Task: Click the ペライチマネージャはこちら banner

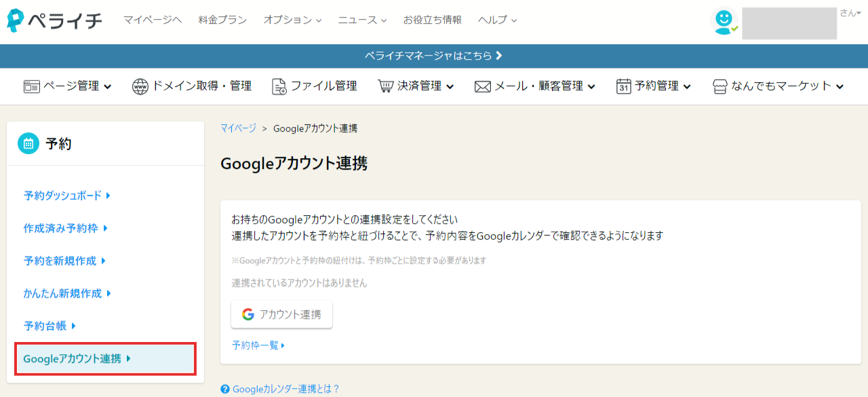Action: click(434, 56)
